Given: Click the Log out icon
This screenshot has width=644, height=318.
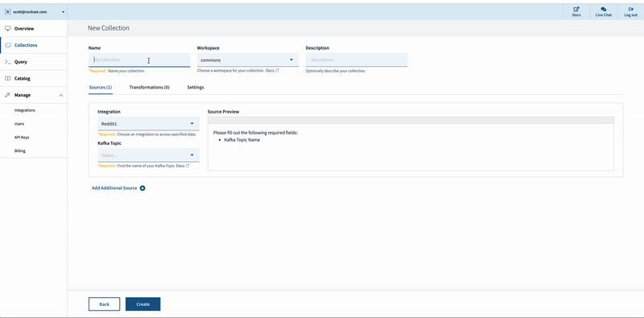Looking at the screenshot, I should pos(631,9).
